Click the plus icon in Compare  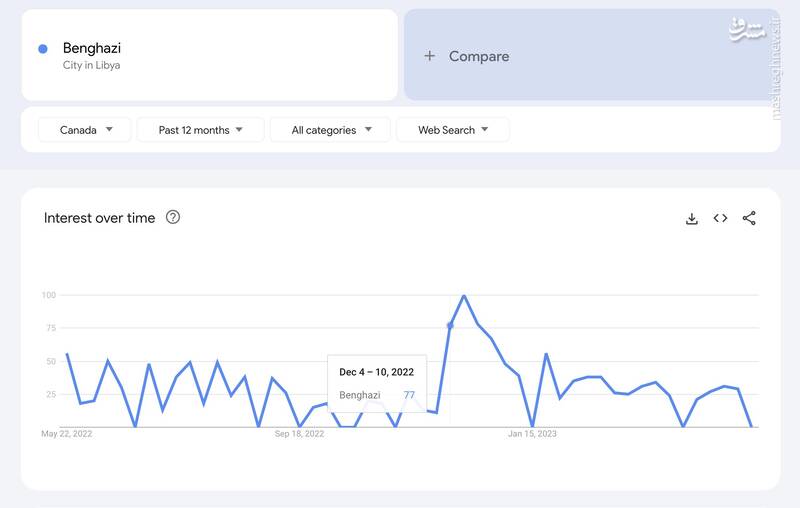tap(430, 56)
